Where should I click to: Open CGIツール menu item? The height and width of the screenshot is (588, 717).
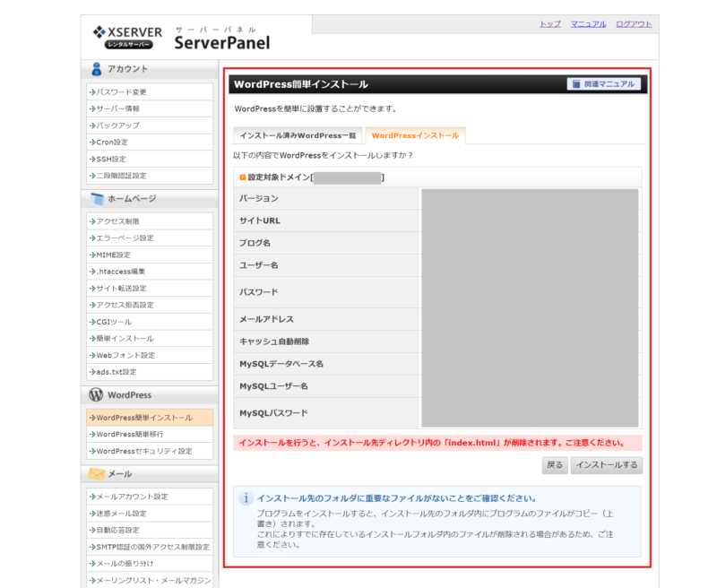pos(150,322)
